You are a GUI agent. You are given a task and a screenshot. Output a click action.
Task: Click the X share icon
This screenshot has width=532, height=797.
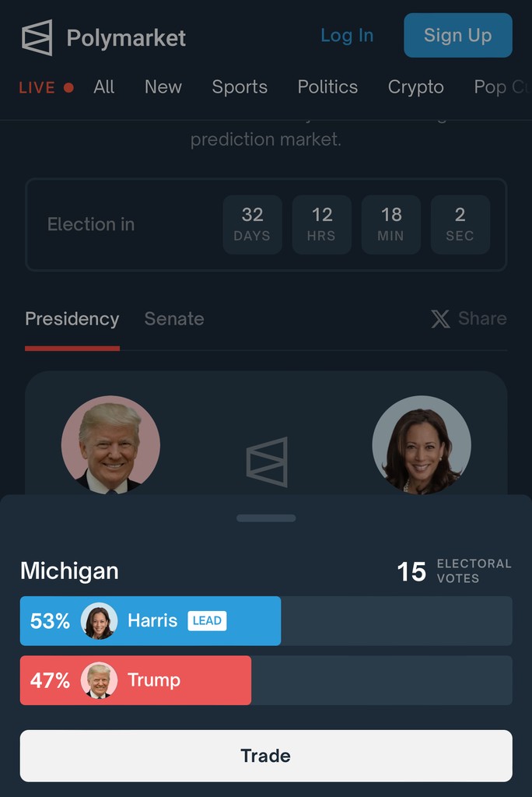coord(440,319)
